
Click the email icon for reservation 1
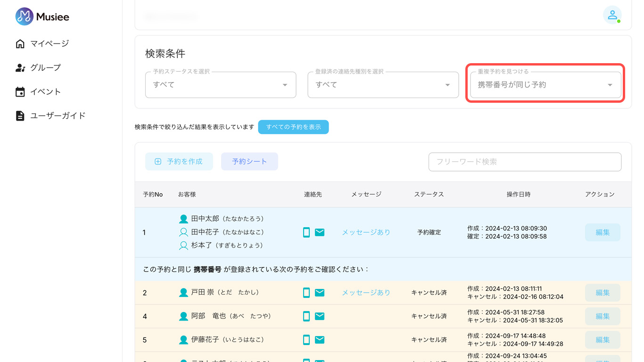tap(320, 232)
